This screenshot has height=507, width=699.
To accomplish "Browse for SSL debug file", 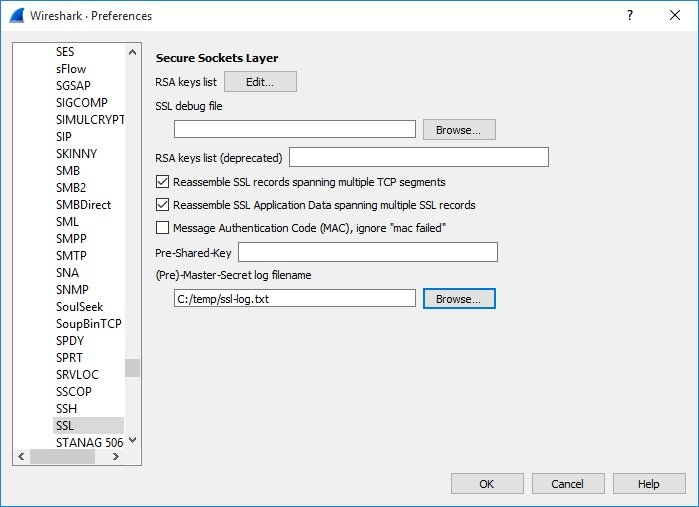I will tap(459, 130).
